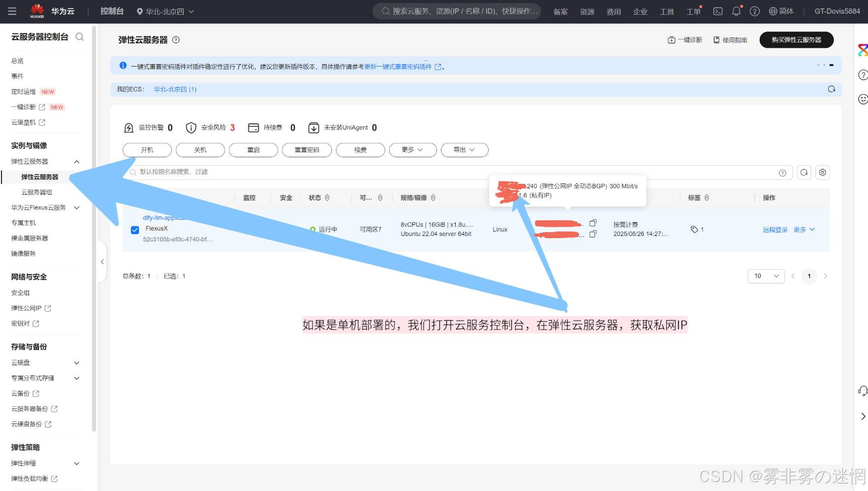The height and width of the screenshot is (491, 868).
Task: Sort by 标签 column
Action: pos(706,198)
